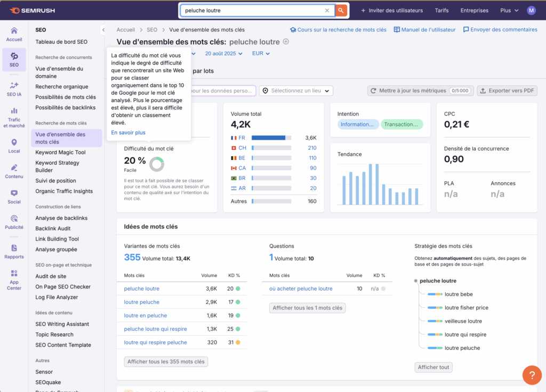
Task: Click the SEO breadcrumb
Action: [152, 30]
